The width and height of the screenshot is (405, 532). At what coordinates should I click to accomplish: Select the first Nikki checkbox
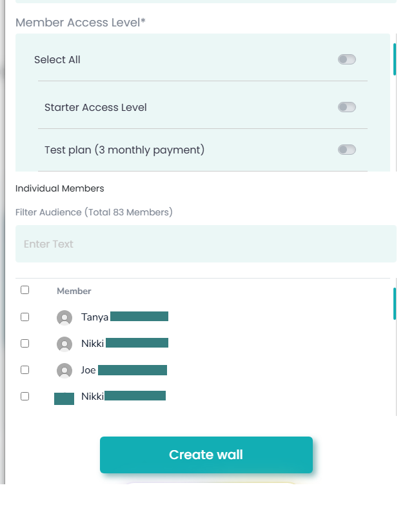(x=25, y=344)
